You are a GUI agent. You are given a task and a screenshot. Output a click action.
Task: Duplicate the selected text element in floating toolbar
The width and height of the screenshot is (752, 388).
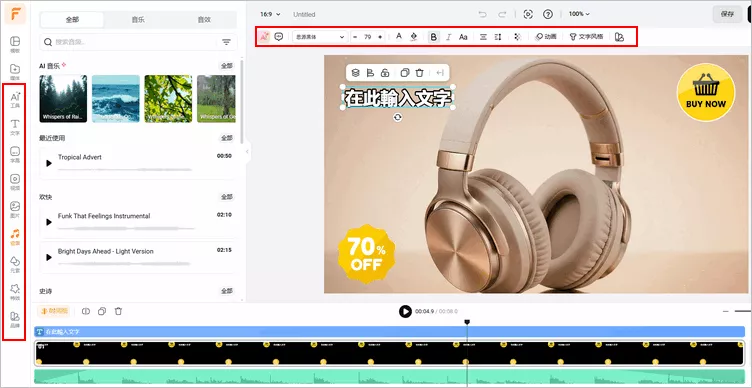click(x=405, y=73)
